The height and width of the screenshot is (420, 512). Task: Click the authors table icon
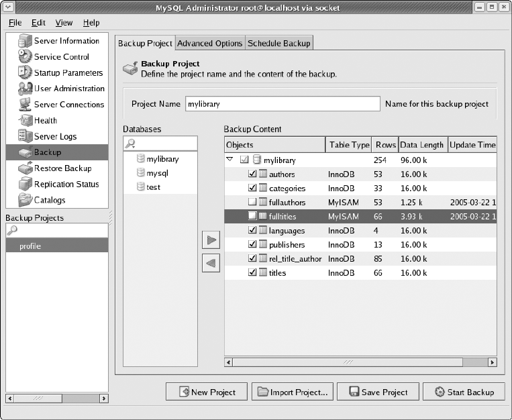coord(263,174)
